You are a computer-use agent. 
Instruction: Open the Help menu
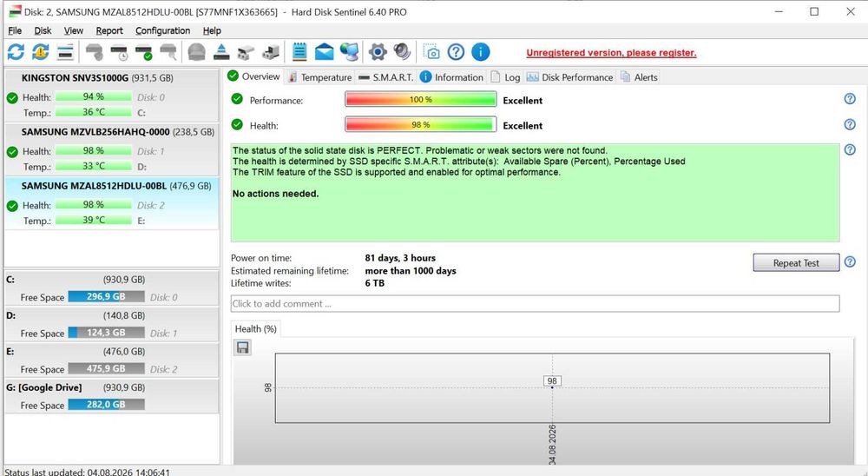point(212,30)
